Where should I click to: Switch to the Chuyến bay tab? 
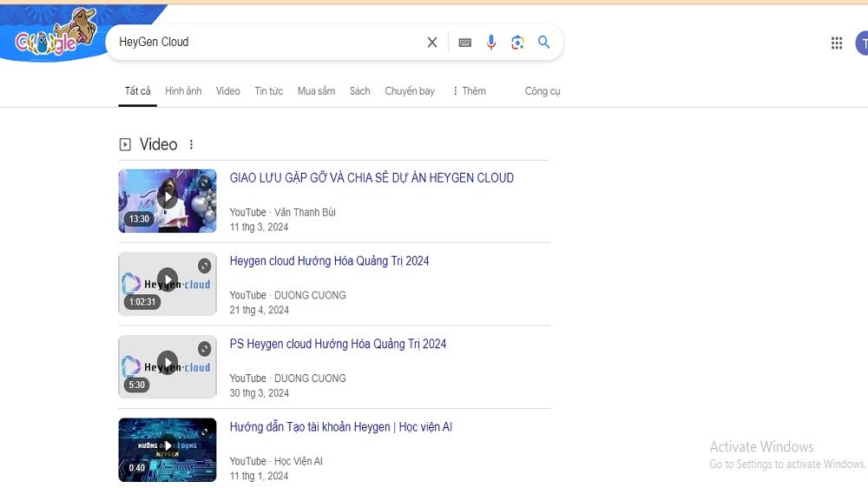point(410,91)
